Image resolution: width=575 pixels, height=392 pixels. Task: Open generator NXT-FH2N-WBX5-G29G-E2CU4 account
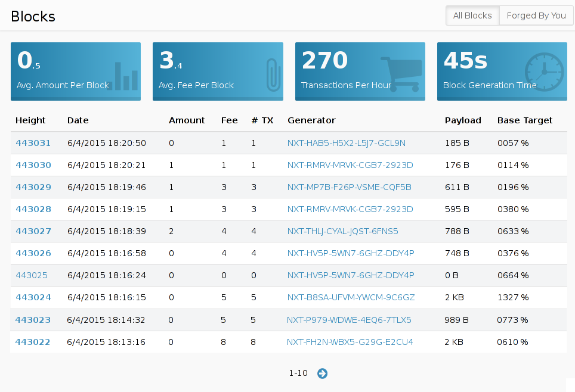pos(350,342)
